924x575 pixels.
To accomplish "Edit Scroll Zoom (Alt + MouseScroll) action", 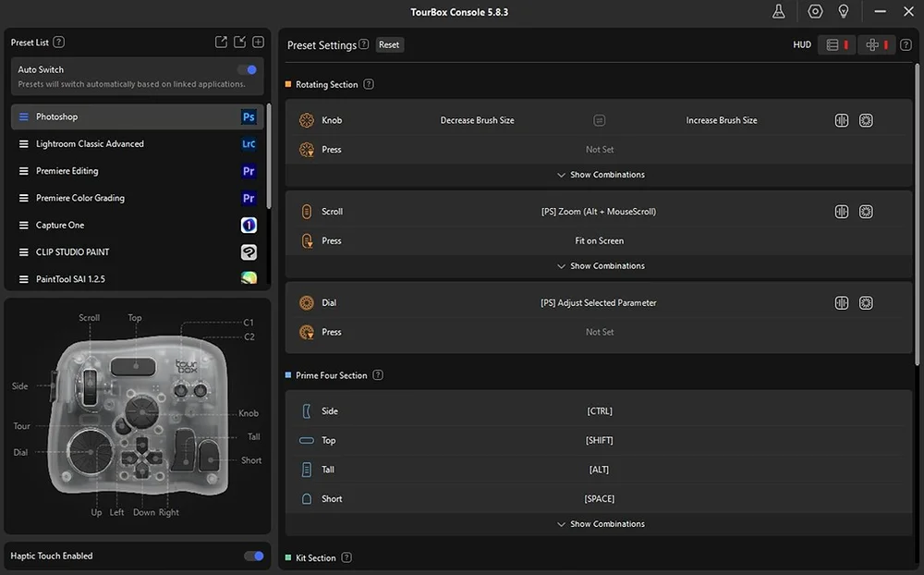I will [x=599, y=212].
